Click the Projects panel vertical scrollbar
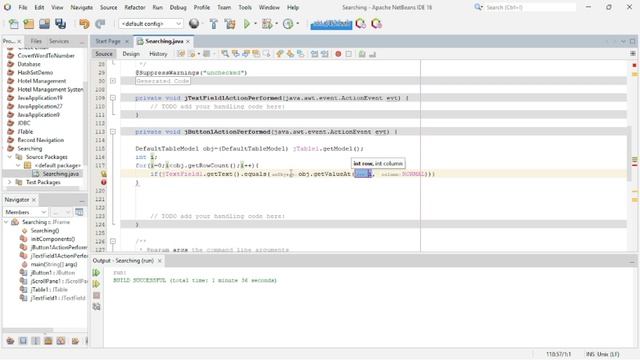Image resolution: width=640 pixels, height=360 pixels. pos(85,122)
